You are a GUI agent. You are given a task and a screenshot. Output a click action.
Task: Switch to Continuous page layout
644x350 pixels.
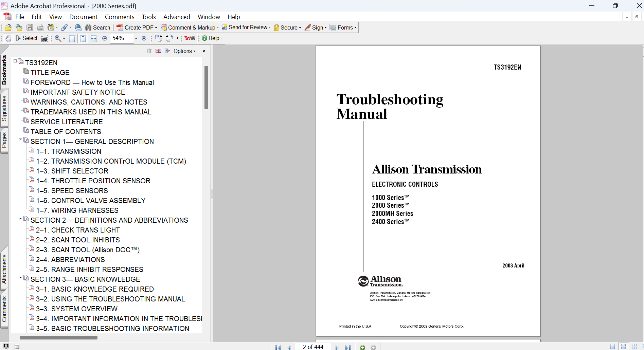(x=623, y=347)
